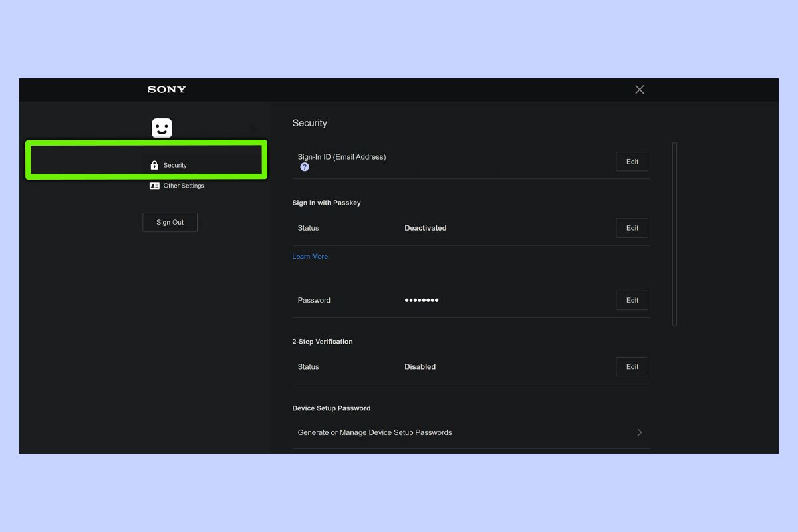Click the Deactivated passkey status text
The width and height of the screenshot is (798, 532).
[425, 228]
